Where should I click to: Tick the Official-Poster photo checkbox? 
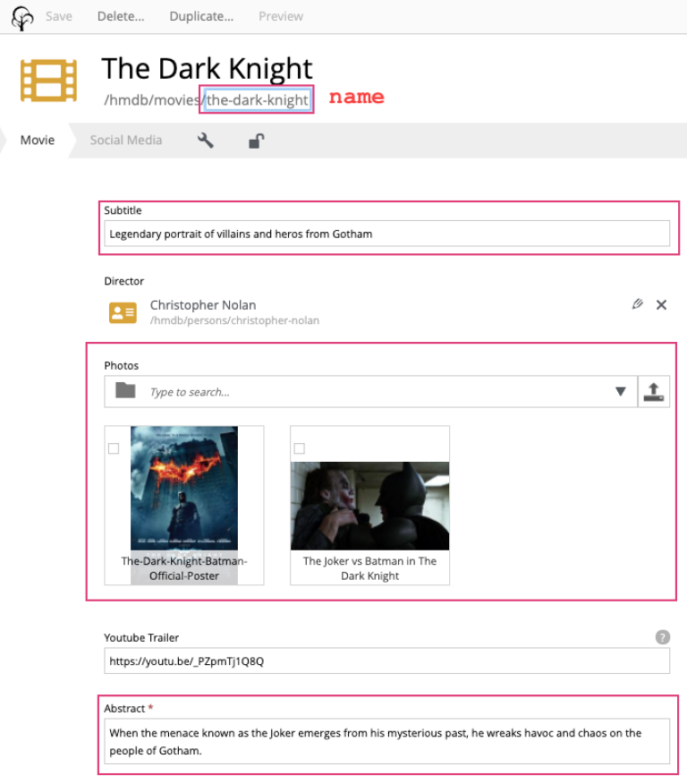[x=114, y=448]
